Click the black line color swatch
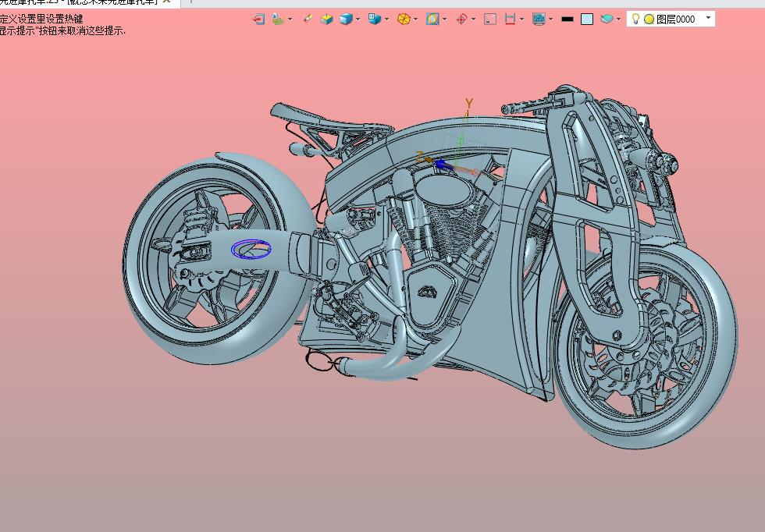The image size is (765, 532). coord(567,20)
